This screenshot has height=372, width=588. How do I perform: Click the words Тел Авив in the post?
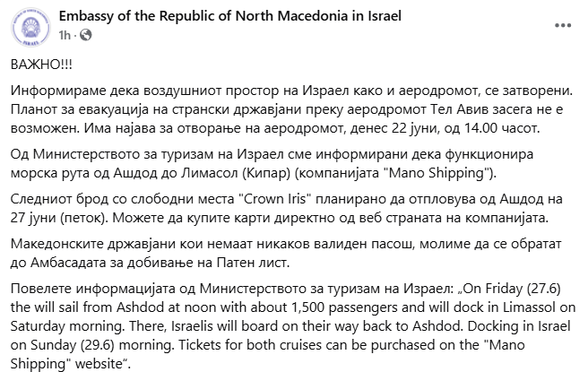click(x=461, y=109)
